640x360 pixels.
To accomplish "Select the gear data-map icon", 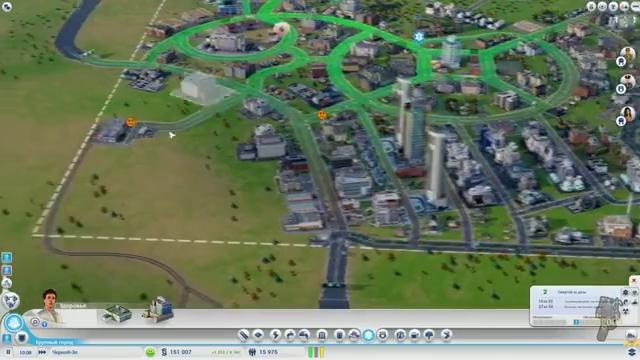I will coord(625,292).
